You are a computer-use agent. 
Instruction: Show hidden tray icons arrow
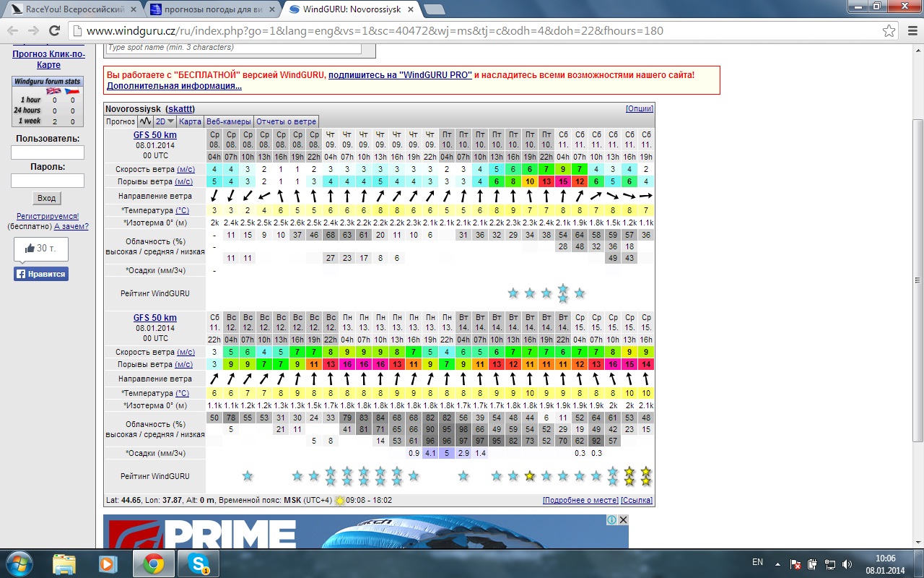[779, 564]
